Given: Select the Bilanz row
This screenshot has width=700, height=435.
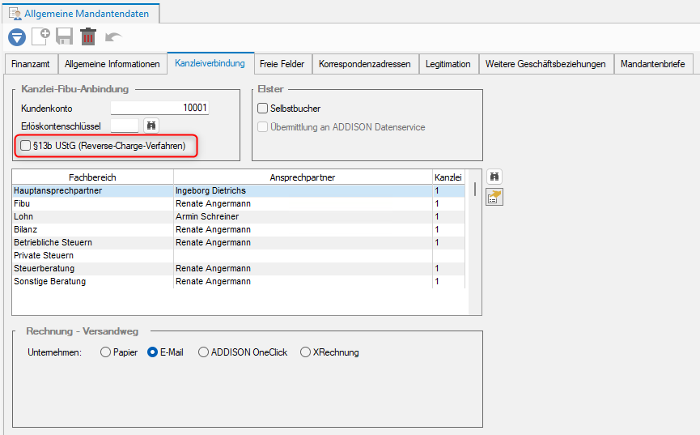Looking at the screenshot, I should coord(238,230).
